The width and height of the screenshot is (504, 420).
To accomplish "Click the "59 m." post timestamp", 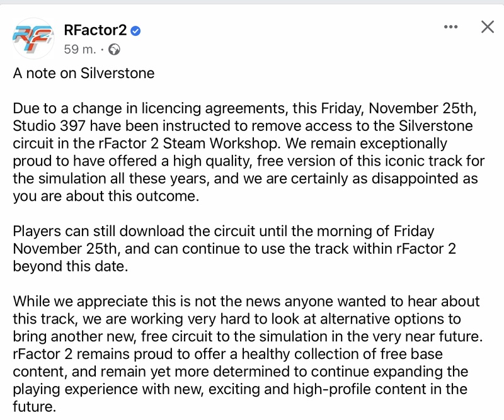I will (x=79, y=48).
